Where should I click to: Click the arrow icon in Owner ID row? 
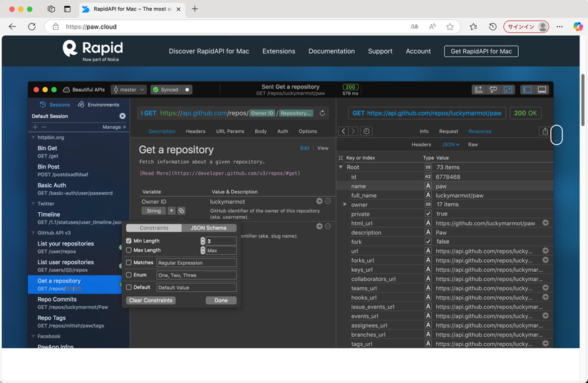319,201
